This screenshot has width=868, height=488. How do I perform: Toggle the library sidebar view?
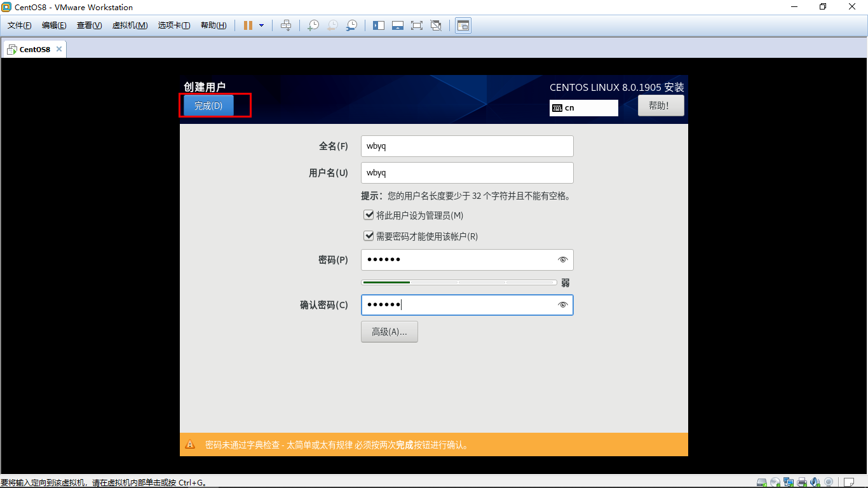point(379,25)
